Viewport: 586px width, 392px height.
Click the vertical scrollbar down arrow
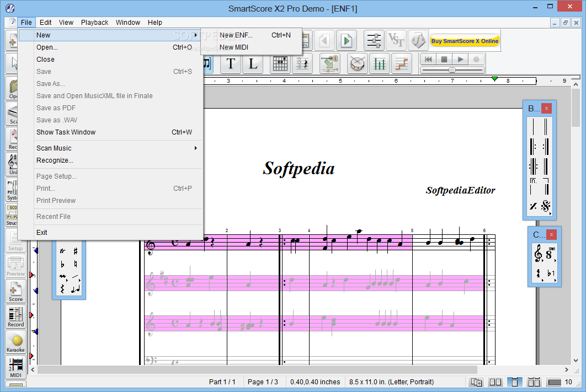coord(576,360)
